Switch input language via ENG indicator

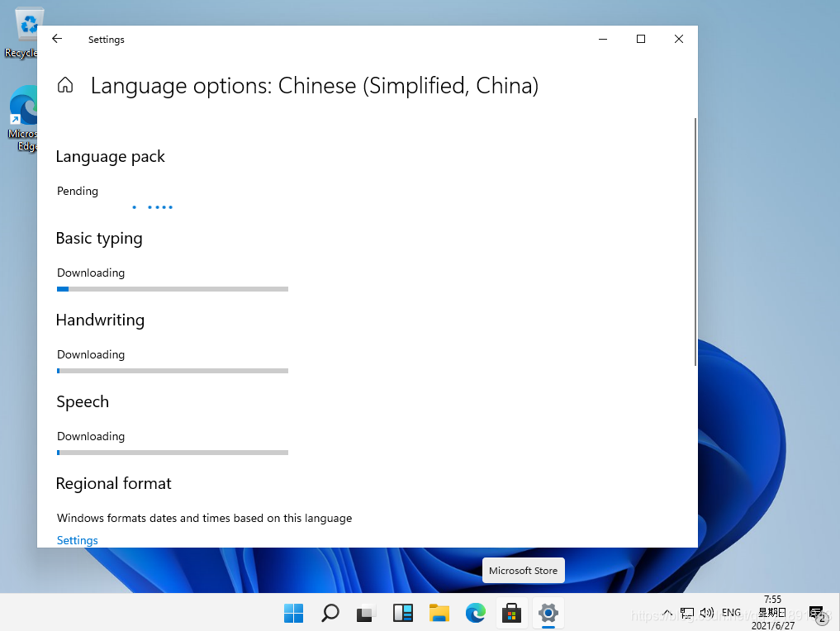(731, 613)
